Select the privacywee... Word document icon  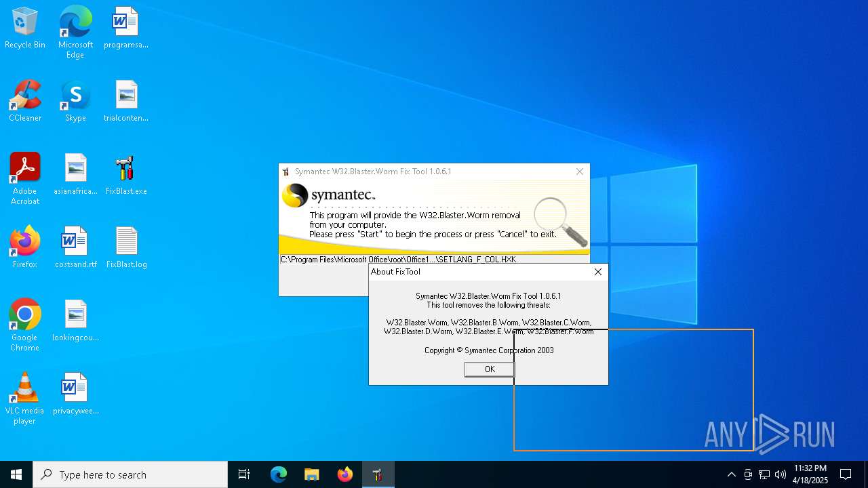75,394
